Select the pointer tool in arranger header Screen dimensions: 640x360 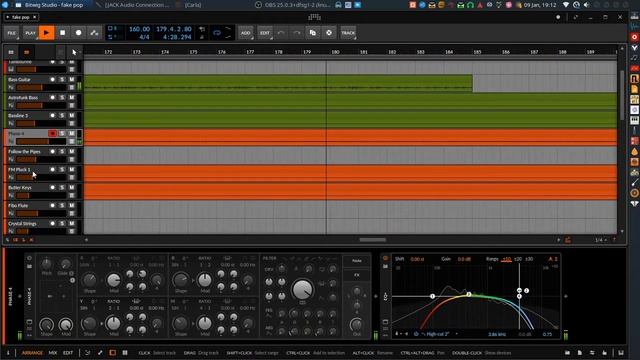(74, 52)
